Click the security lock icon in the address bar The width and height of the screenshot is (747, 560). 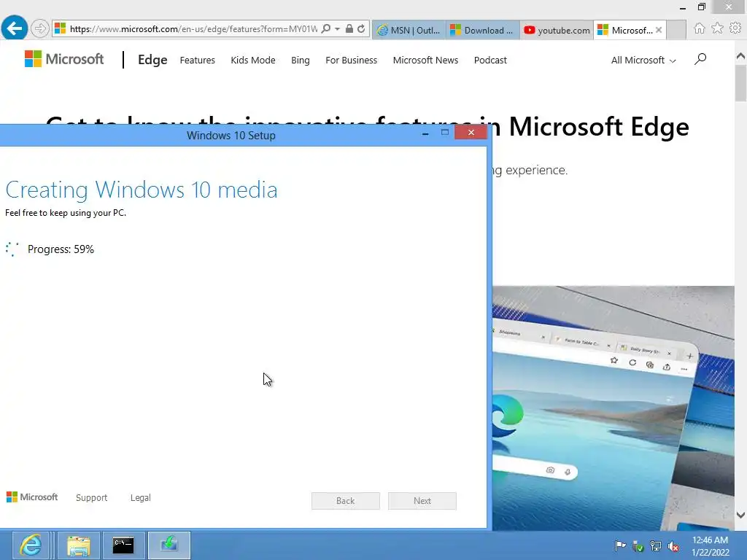pos(349,29)
